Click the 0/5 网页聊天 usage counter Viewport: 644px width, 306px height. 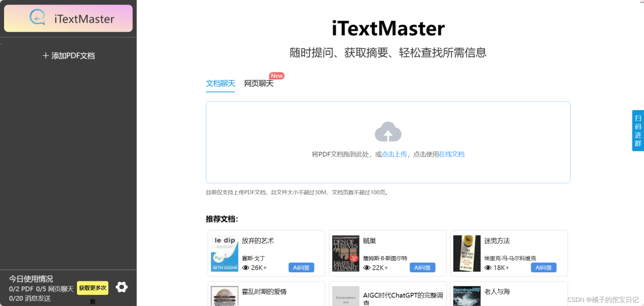point(55,289)
